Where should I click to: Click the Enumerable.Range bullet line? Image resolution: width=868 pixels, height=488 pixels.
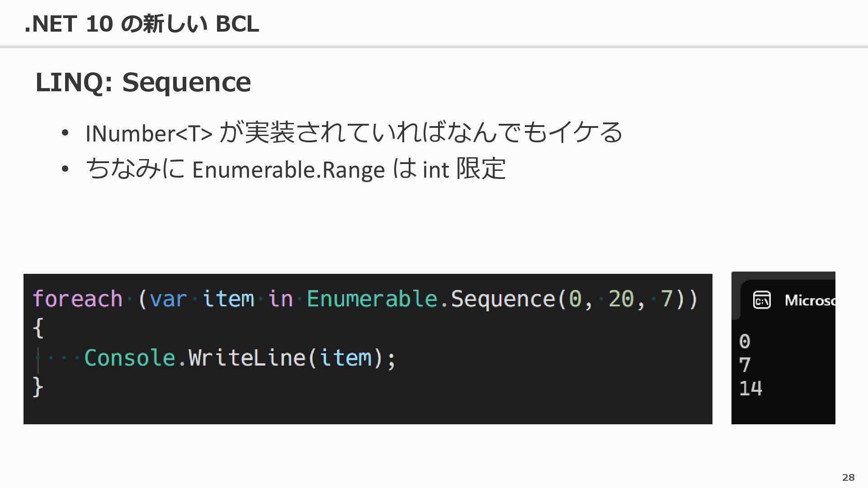[x=295, y=169]
